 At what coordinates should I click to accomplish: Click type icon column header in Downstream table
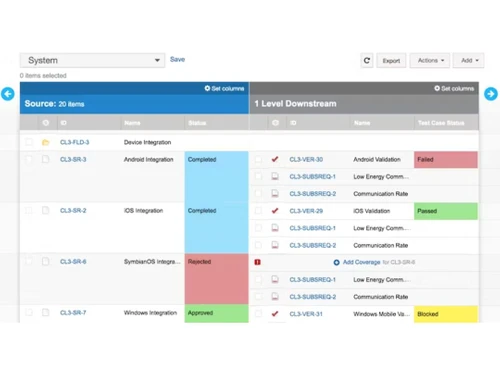click(x=275, y=123)
